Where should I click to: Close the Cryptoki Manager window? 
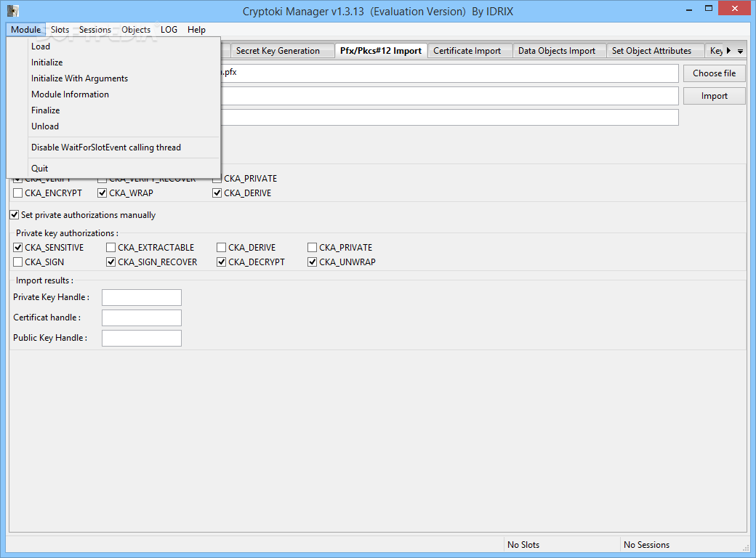click(x=735, y=8)
